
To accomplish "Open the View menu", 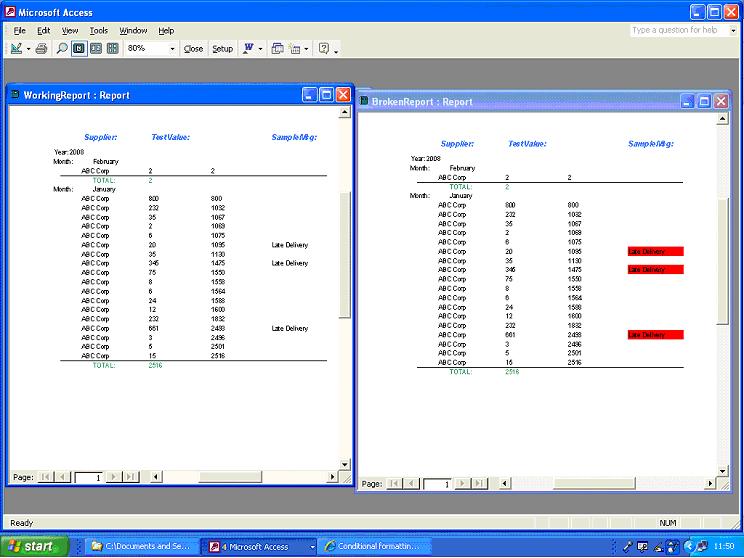I will pyautogui.click(x=70, y=30).
